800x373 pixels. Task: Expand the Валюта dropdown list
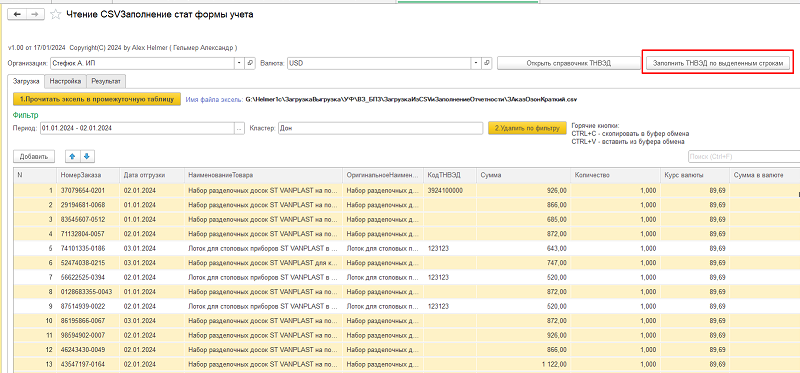click(476, 63)
